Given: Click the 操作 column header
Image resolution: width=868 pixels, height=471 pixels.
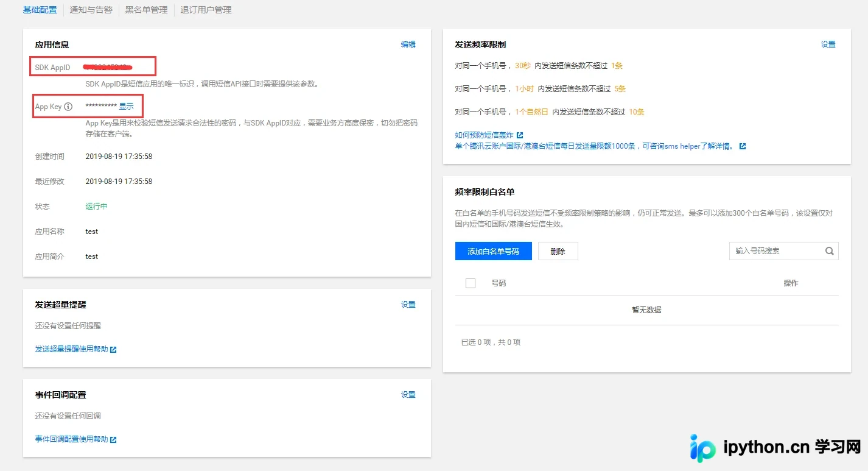Looking at the screenshot, I should pyautogui.click(x=791, y=283).
